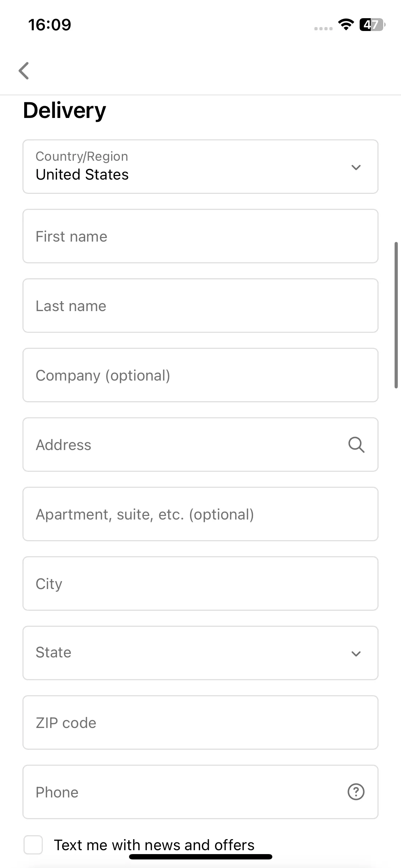
Task: Focus the First name field
Action: pyautogui.click(x=200, y=236)
